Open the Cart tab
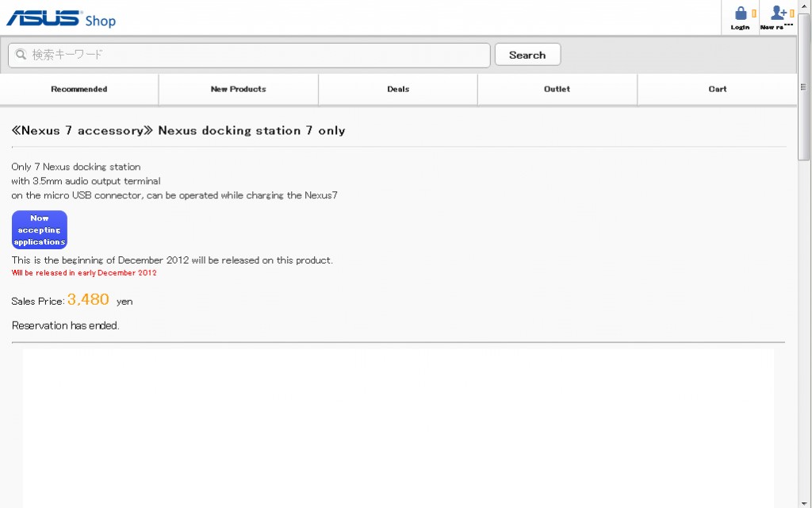This screenshot has height=508, width=812. coord(717,89)
